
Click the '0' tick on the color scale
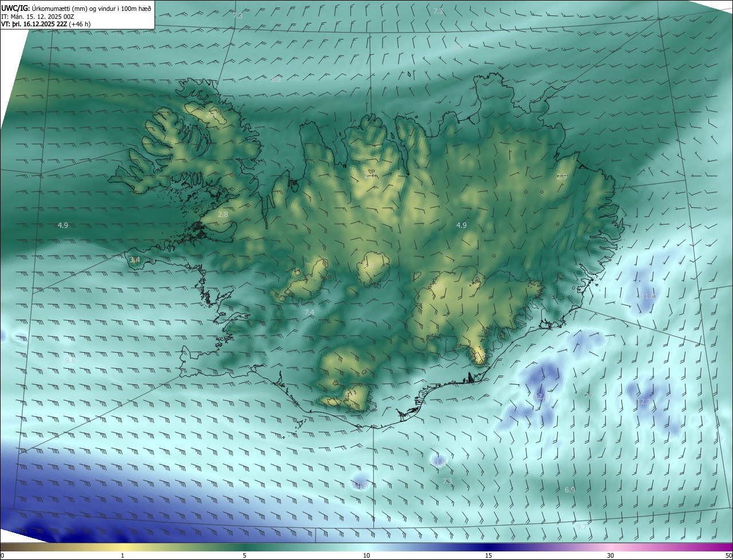coord(2,555)
